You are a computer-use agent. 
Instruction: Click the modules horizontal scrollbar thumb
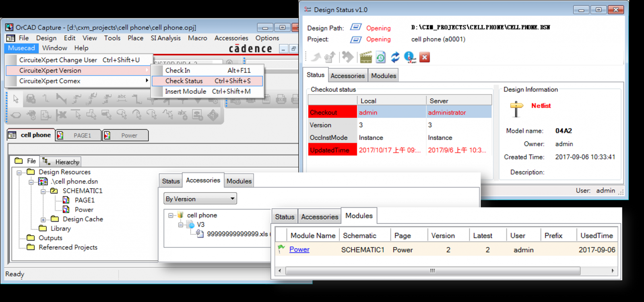click(x=433, y=271)
